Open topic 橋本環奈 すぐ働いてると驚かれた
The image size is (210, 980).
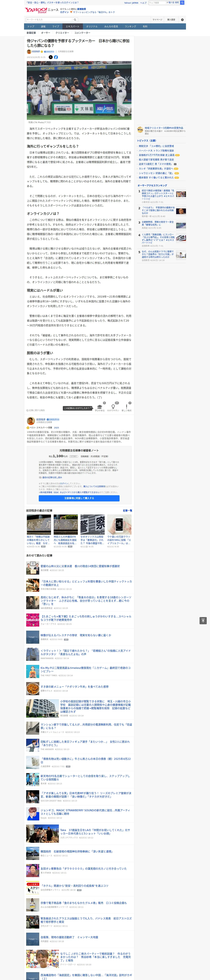[x=156, y=178]
